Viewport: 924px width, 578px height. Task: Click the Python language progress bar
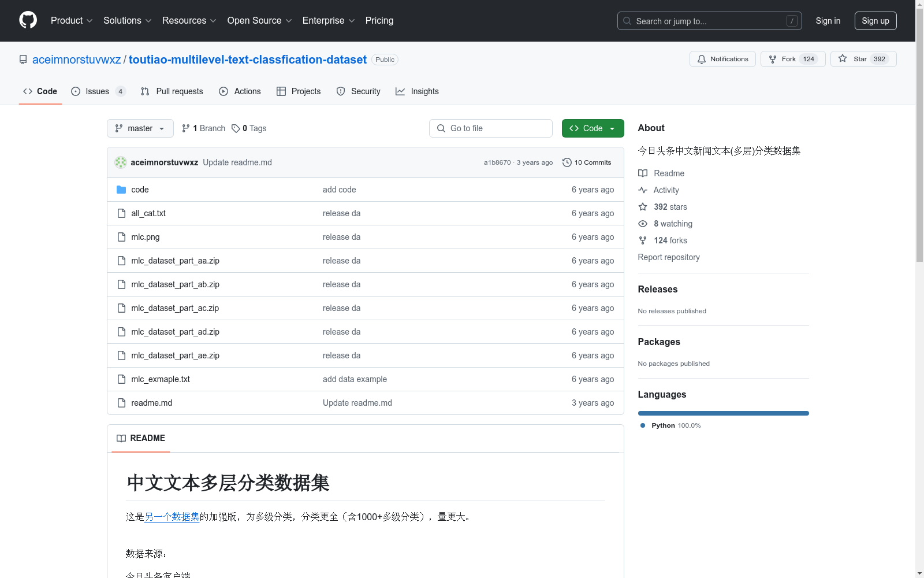tap(724, 413)
